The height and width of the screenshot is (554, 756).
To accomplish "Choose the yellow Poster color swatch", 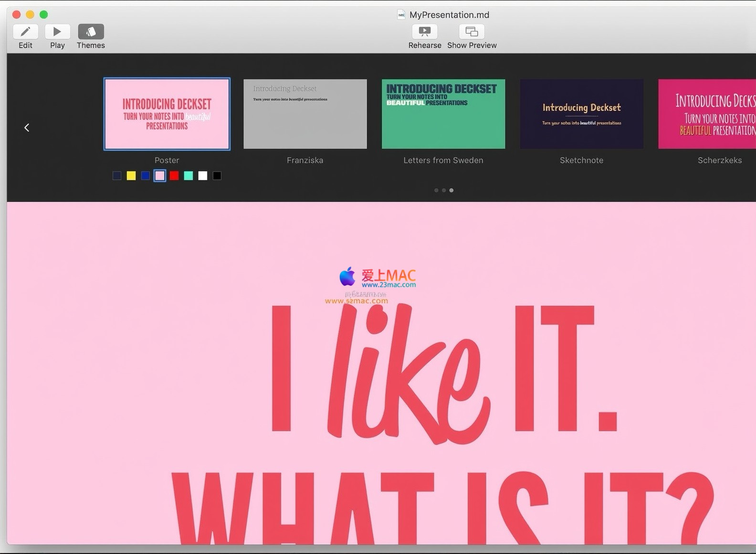I will 131,176.
